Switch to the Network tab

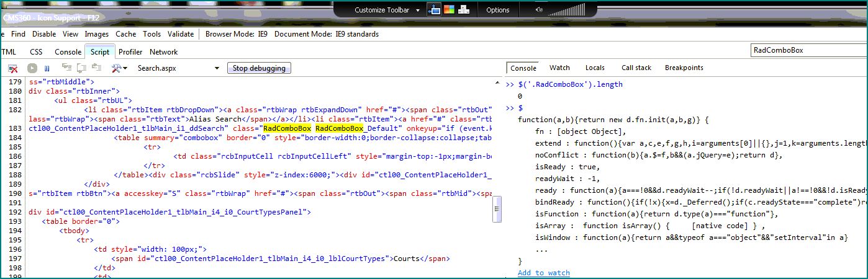(x=163, y=52)
